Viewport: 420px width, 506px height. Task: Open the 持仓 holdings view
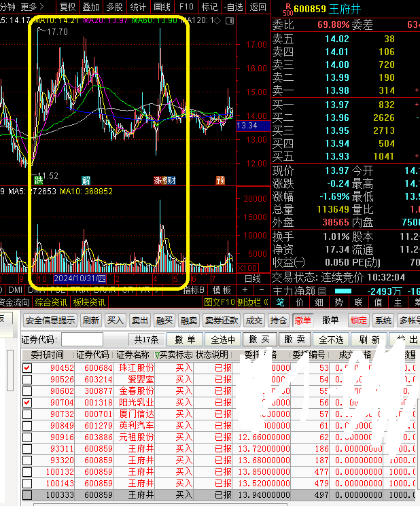(x=278, y=321)
